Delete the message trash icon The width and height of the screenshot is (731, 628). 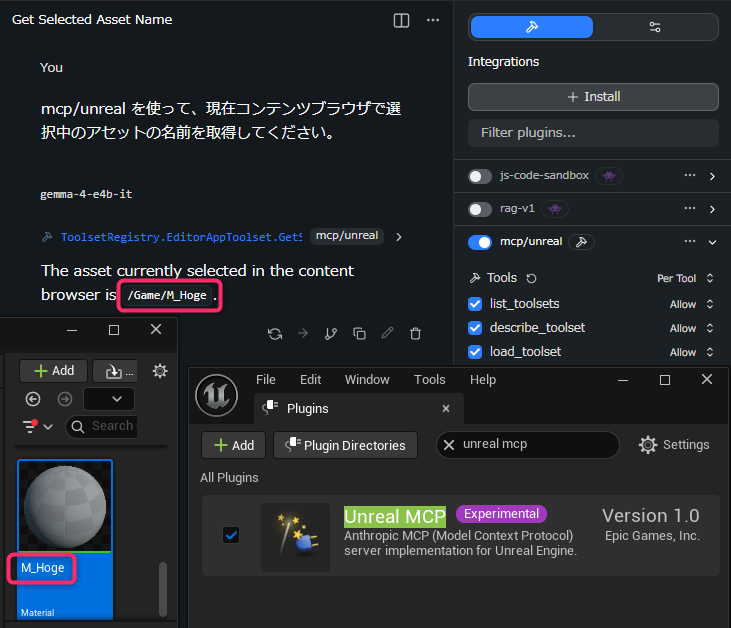coord(415,334)
